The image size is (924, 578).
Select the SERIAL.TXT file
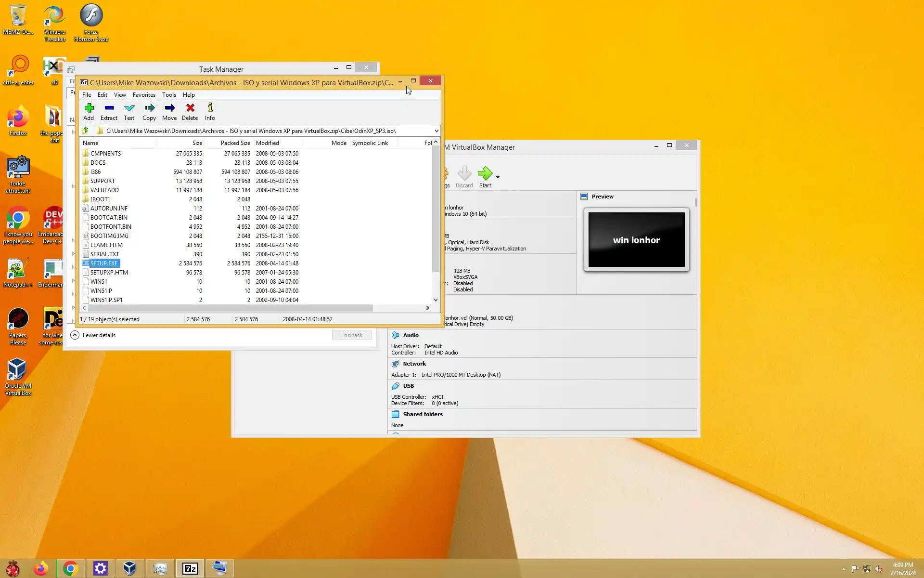point(104,254)
